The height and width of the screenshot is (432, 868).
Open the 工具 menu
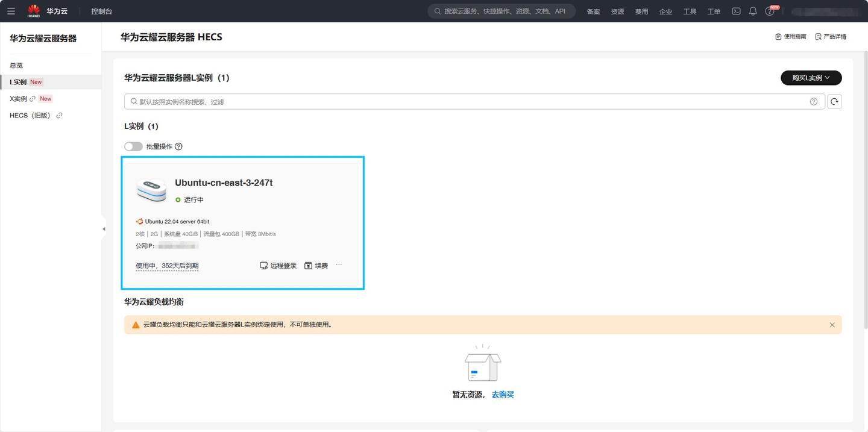point(690,11)
